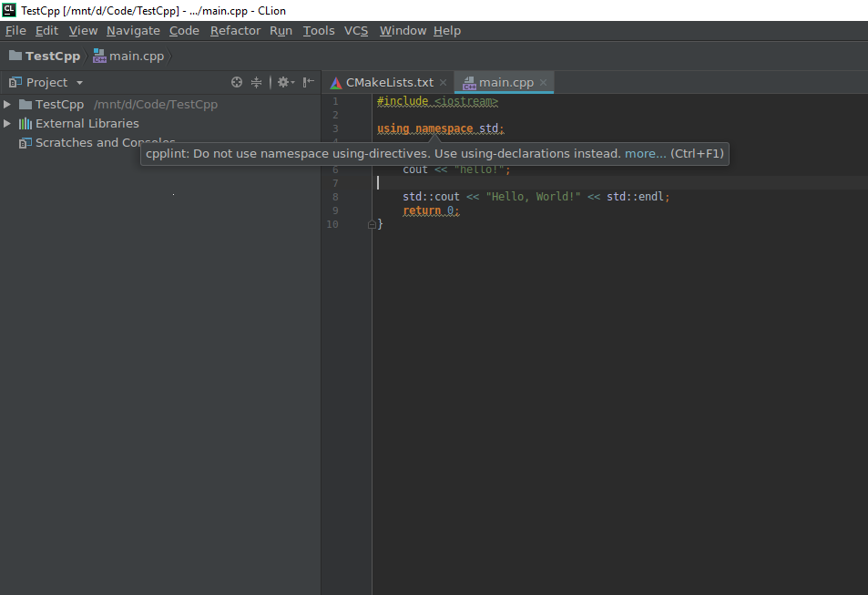Click the "Hello, World!" string literal
Screen dimensions: 868x595
(x=533, y=197)
